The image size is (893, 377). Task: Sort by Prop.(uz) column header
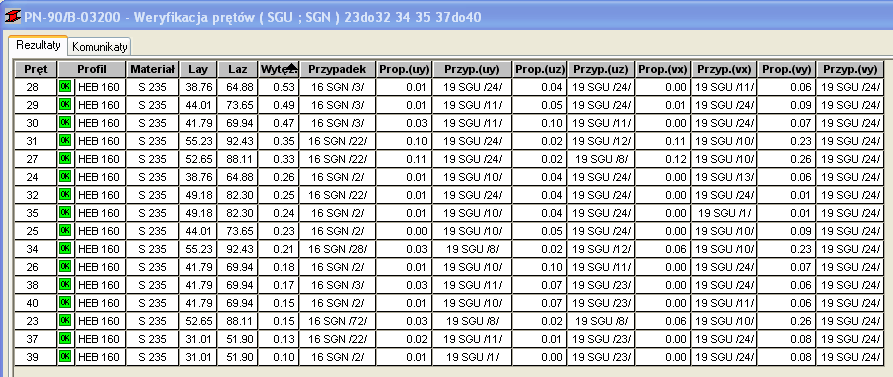point(539,69)
